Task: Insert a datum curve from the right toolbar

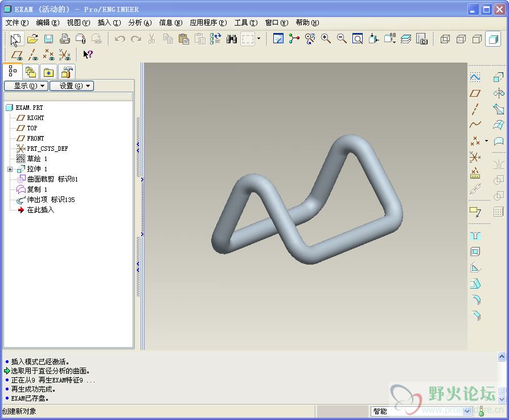Action: pos(475,125)
